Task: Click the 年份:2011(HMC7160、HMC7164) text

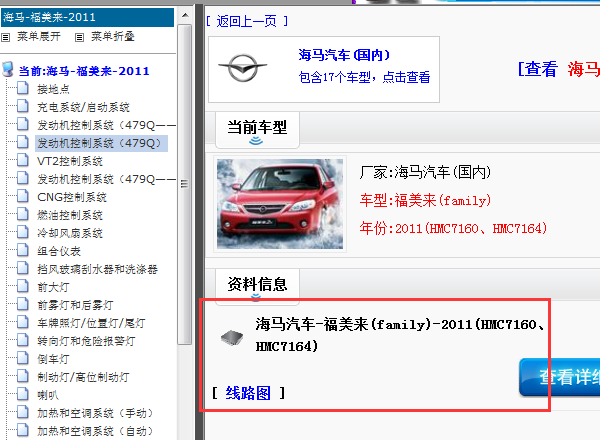Action: pyautogui.click(x=453, y=228)
